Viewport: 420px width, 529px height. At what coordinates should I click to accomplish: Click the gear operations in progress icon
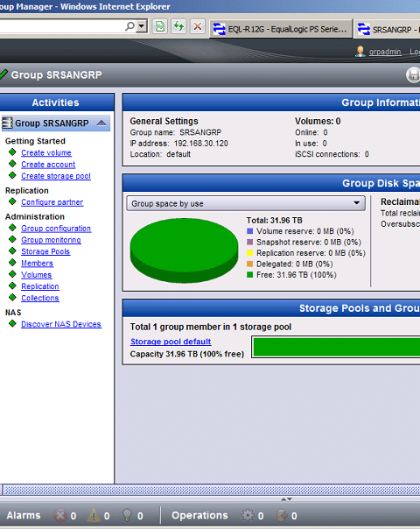point(248,515)
